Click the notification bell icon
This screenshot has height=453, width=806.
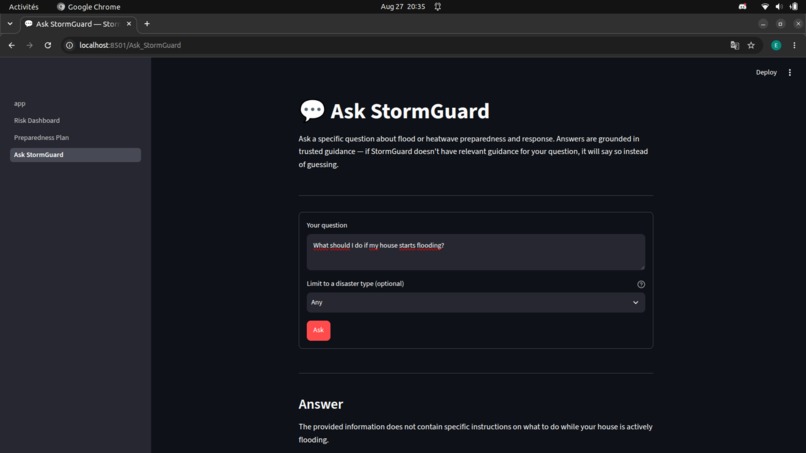click(x=437, y=7)
